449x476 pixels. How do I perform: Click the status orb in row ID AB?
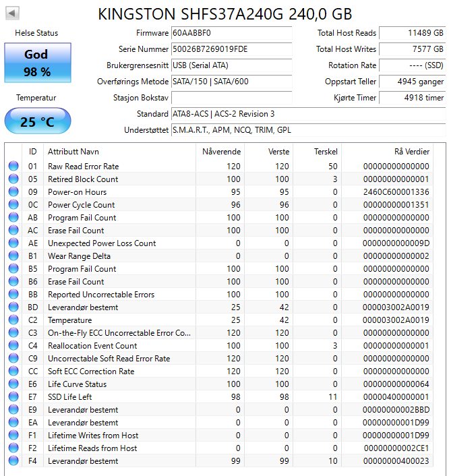(13, 217)
